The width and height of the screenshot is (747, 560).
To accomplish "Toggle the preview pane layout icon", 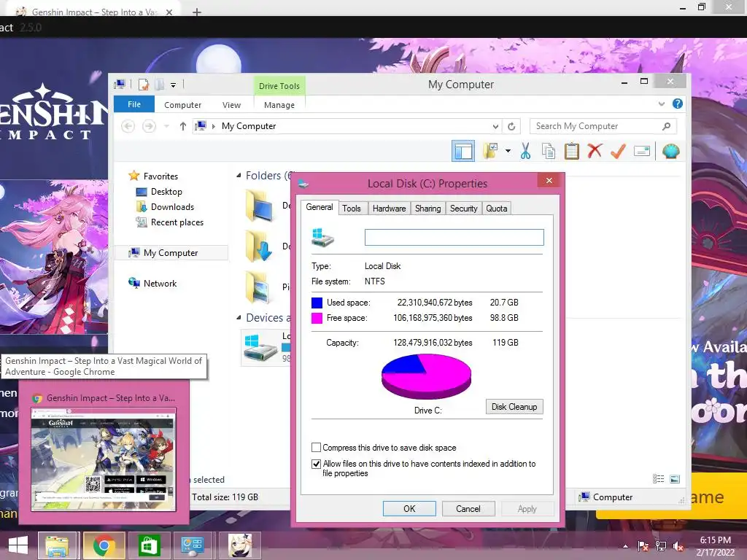I will pyautogui.click(x=463, y=151).
